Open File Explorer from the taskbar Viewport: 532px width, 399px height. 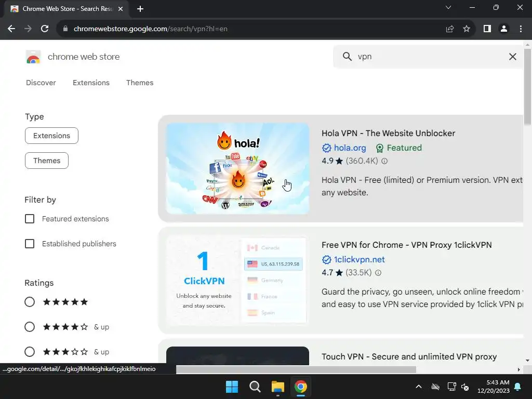point(277,387)
